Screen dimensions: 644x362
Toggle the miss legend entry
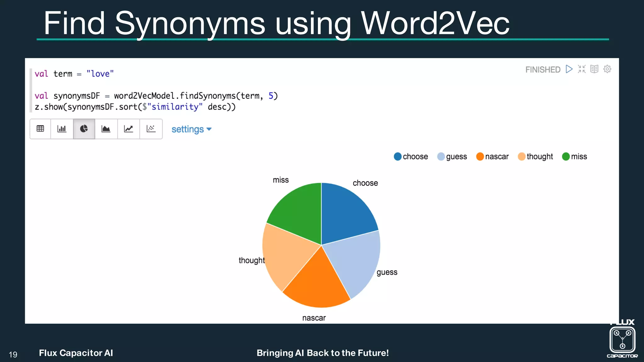tap(575, 156)
